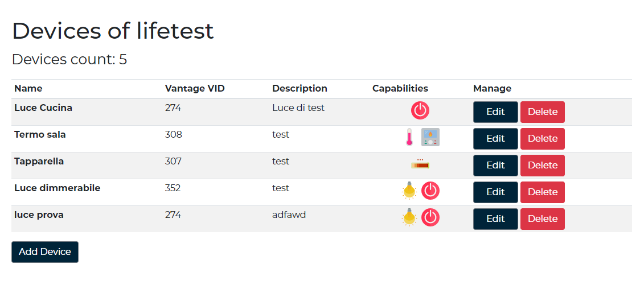Remove the Tapparella device with Delete

(542, 166)
